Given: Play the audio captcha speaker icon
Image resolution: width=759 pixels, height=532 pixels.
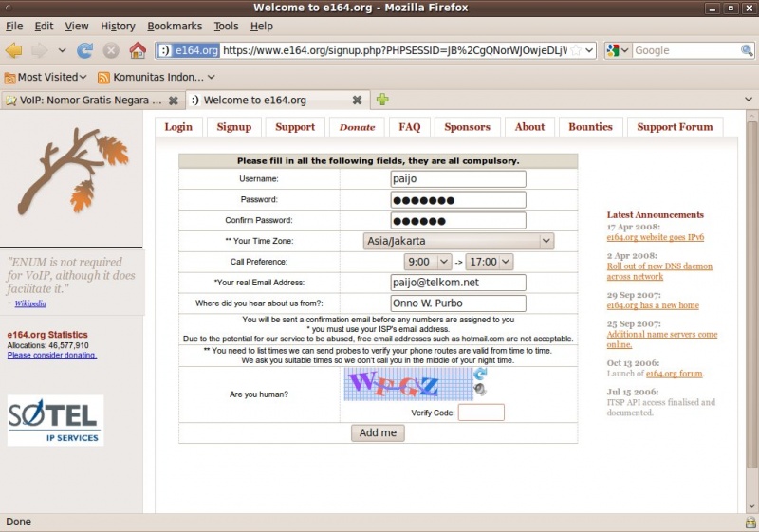Looking at the screenshot, I should click(481, 390).
